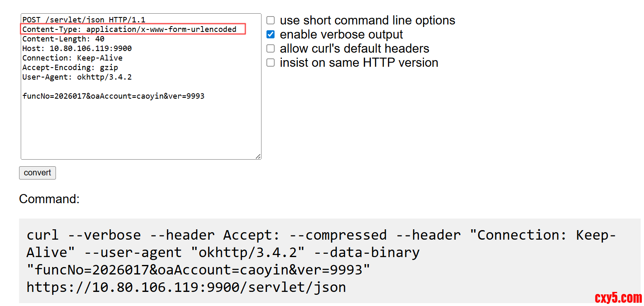644x306 pixels.
Task: Check the insist on same HTTP version box
Action: pyautogui.click(x=271, y=63)
